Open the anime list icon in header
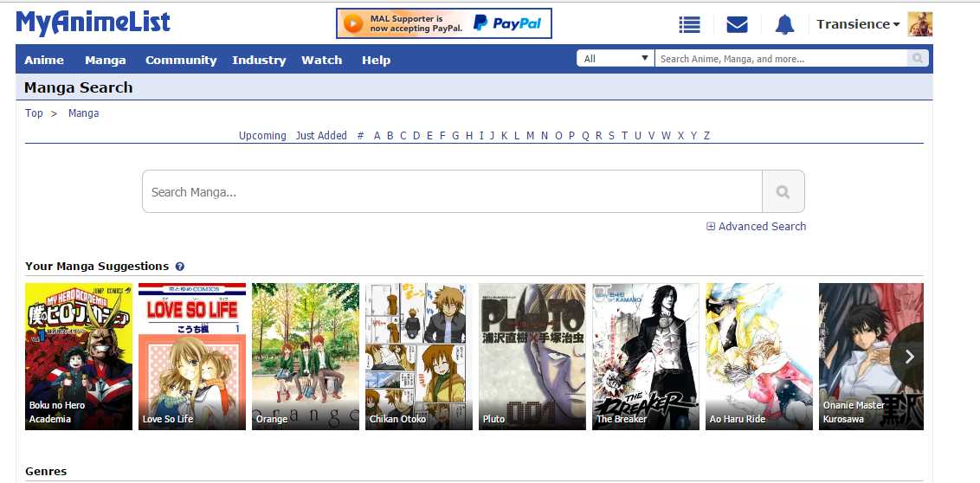980x483 pixels. pyautogui.click(x=689, y=24)
